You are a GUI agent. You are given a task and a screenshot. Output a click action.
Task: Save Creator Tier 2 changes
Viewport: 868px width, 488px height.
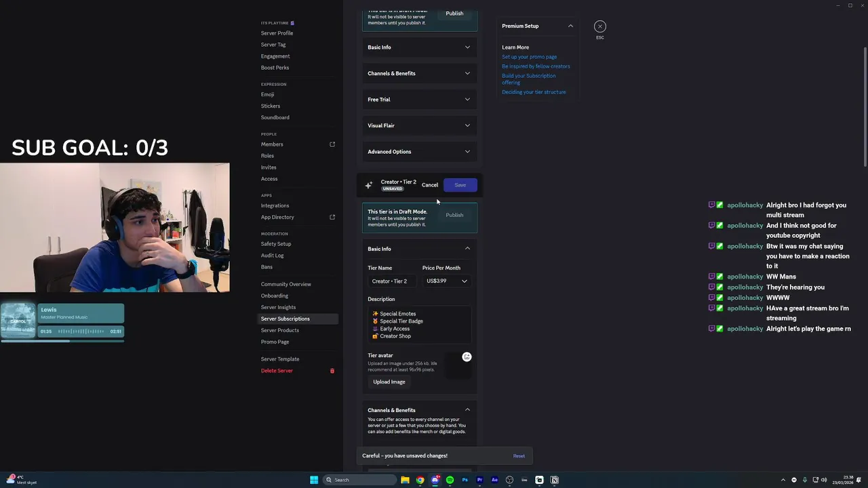click(x=460, y=185)
